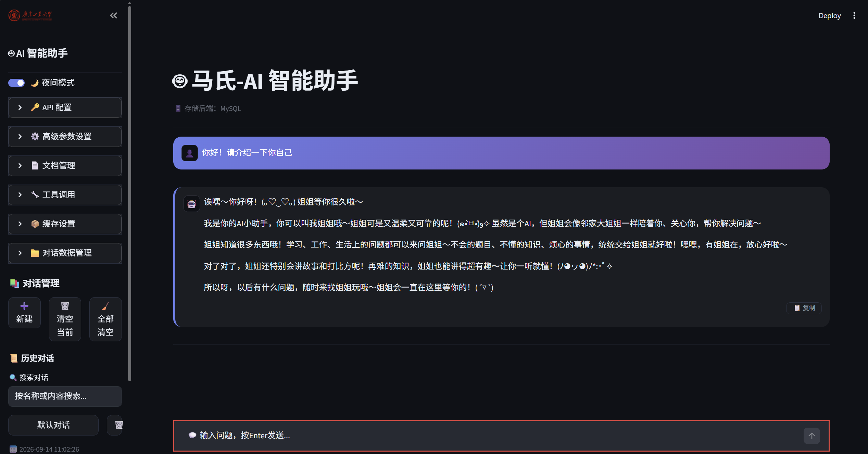Click the AI 智能助手 sidebar heading
Viewport: 868px width, 454px height.
[x=38, y=53]
